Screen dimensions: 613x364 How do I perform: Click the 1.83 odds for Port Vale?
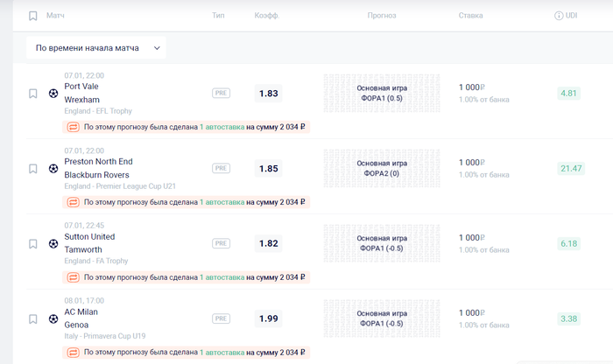[269, 94]
